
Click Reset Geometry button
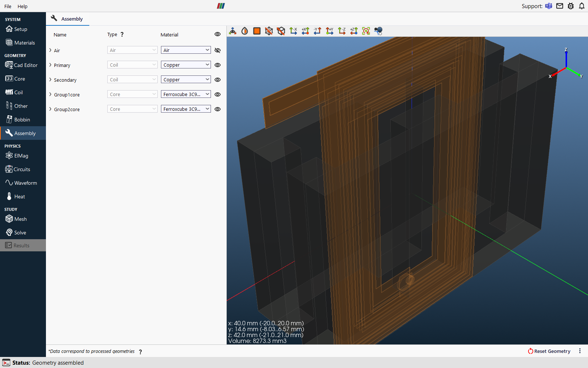tap(549, 351)
